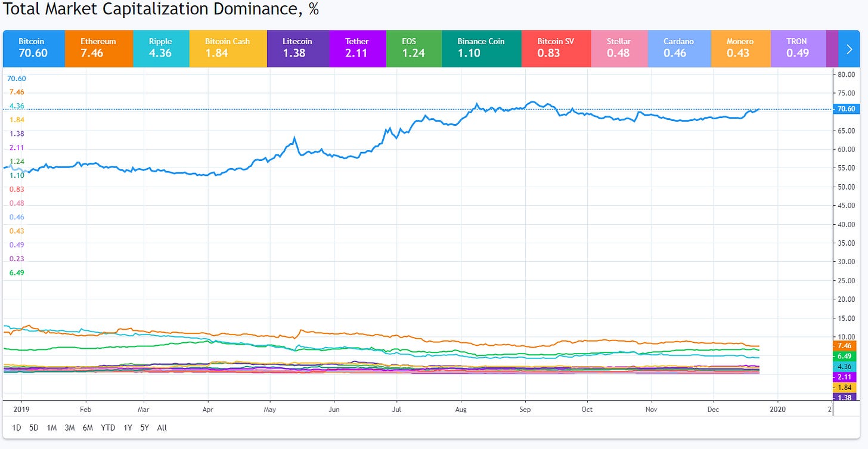Click the 2020 time axis label
Viewport: 868px width, 449px height.
click(x=777, y=410)
